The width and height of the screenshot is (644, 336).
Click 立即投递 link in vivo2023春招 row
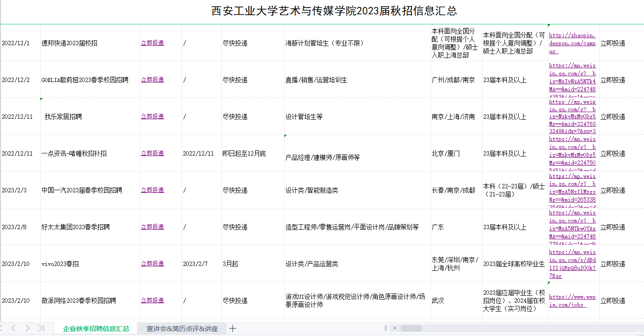[x=152, y=264]
